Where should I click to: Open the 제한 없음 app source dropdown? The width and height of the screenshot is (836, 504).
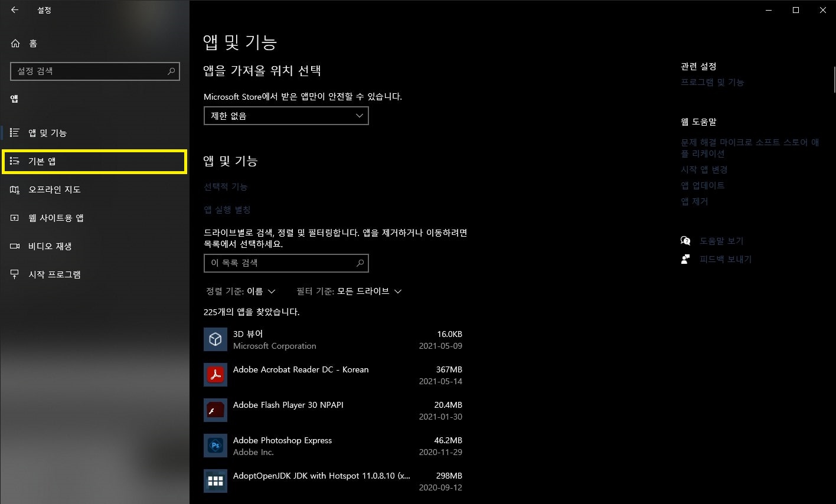coord(286,116)
